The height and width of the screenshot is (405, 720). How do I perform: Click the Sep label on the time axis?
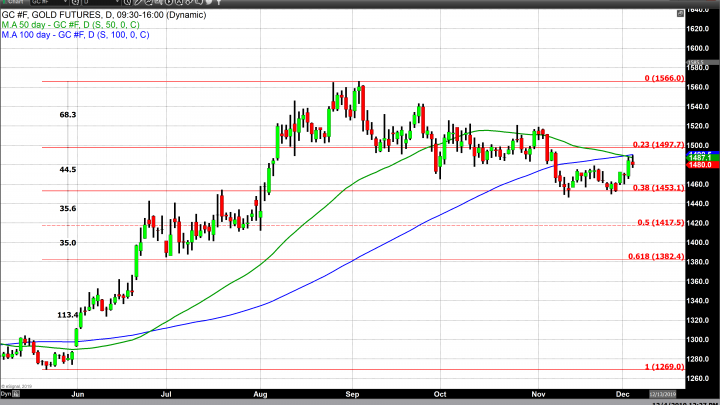click(353, 395)
